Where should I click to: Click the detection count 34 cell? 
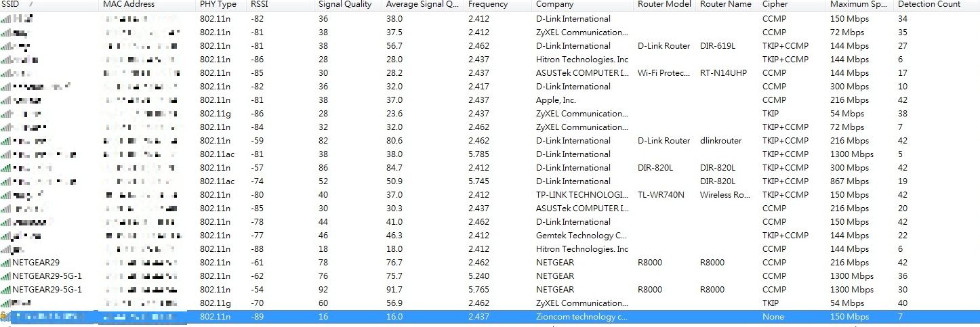pyautogui.click(x=903, y=19)
